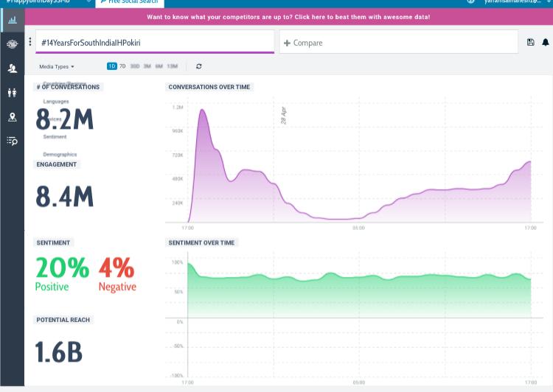Open the analytics bar-chart sidebar icon
This screenshot has height=392, width=553.
click(13, 20)
